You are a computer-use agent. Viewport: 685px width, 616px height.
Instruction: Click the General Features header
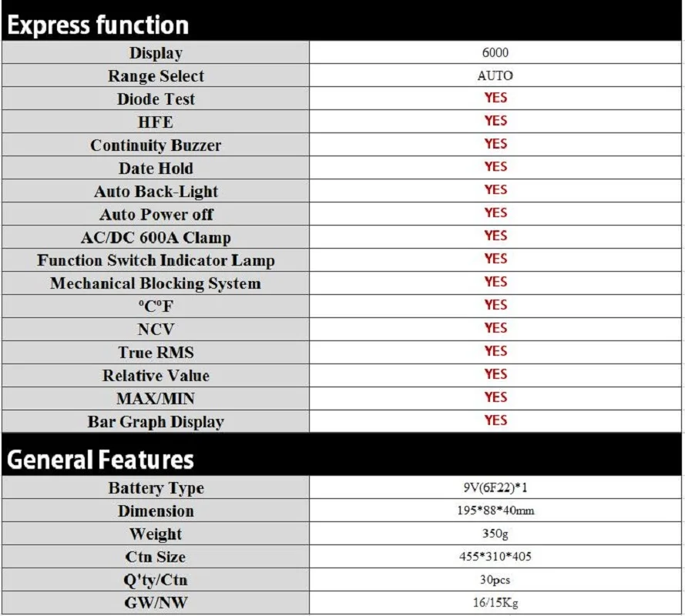(100, 460)
